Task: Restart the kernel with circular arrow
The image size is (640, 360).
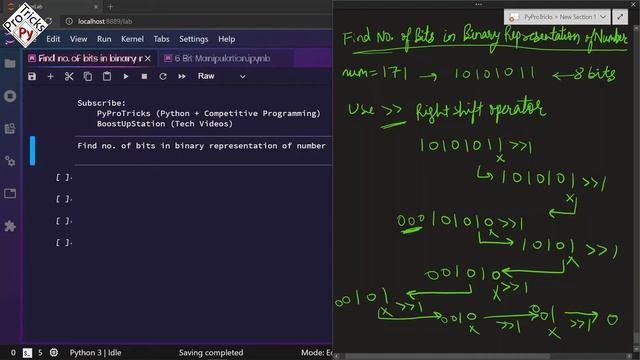Action: coord(163,76)
